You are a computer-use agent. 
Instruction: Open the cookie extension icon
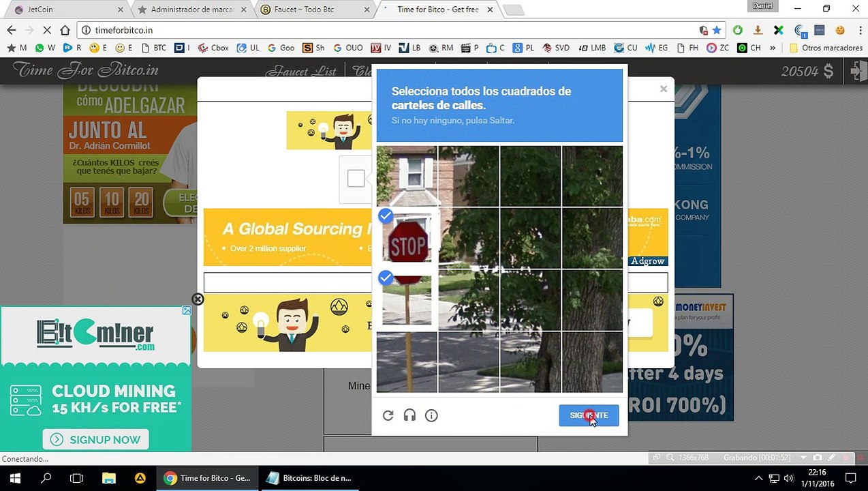pyautogui.click(x=839, y=30)
